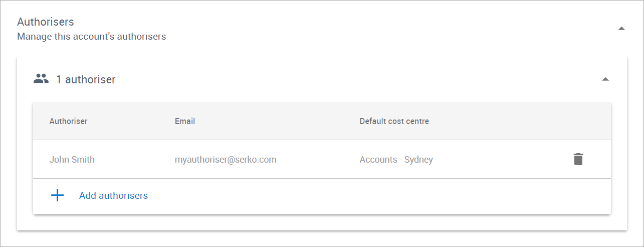Click the 1 authoriser panel title
Image resolution: width=644 pixels, height=247 pixels.
(x=86, y=79)
